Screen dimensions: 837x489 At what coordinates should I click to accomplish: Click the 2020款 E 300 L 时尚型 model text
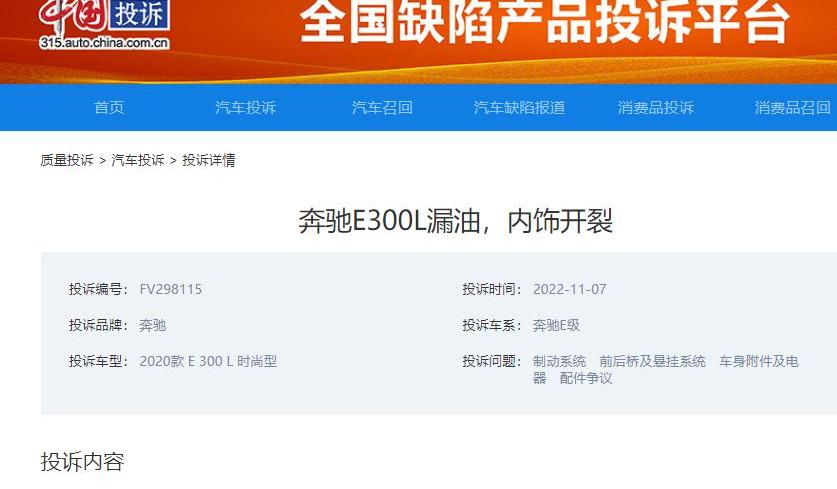pyautogui.click(x=208, y=361)
